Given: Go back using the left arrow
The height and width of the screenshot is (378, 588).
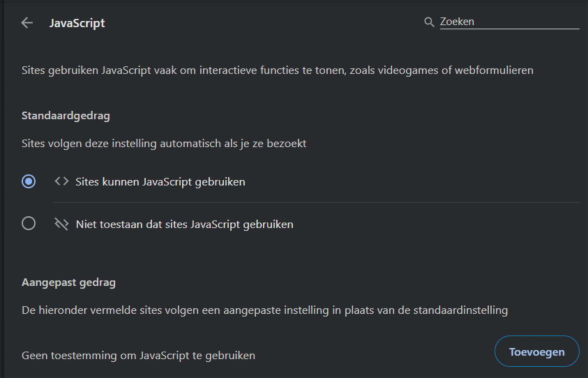Looking at the screenshot, I should pos(27,23).
